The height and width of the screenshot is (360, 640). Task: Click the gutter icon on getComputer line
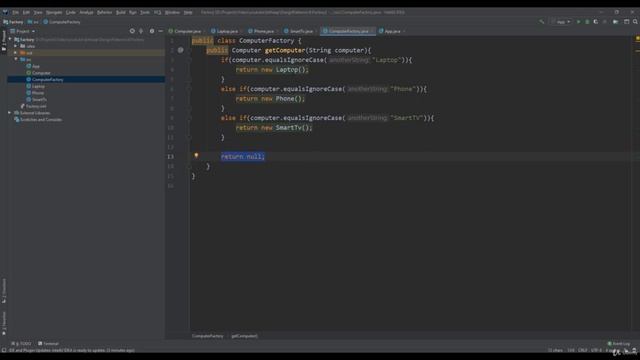tap(180, 50)
